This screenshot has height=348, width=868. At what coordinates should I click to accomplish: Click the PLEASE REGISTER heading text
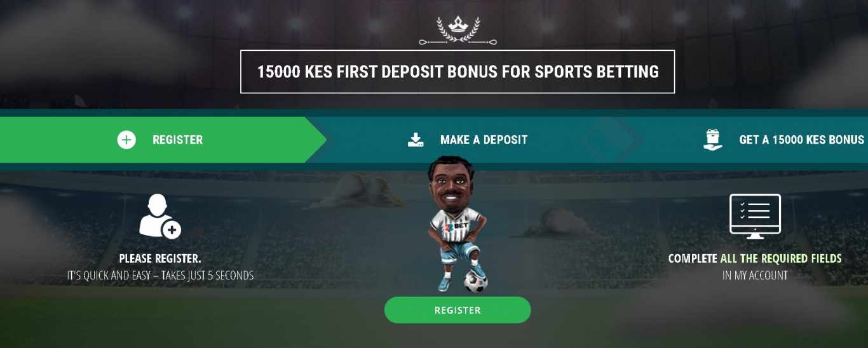coord(160,258)
